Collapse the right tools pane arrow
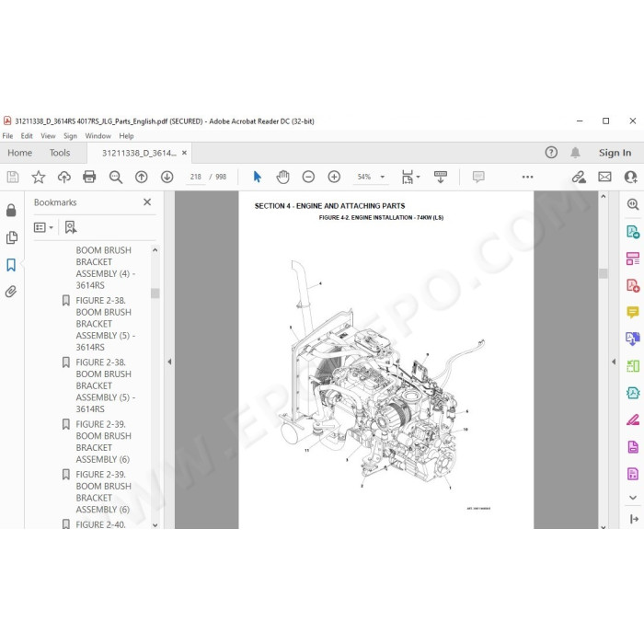This screenshot has width=644, height=644. point(614,362)
